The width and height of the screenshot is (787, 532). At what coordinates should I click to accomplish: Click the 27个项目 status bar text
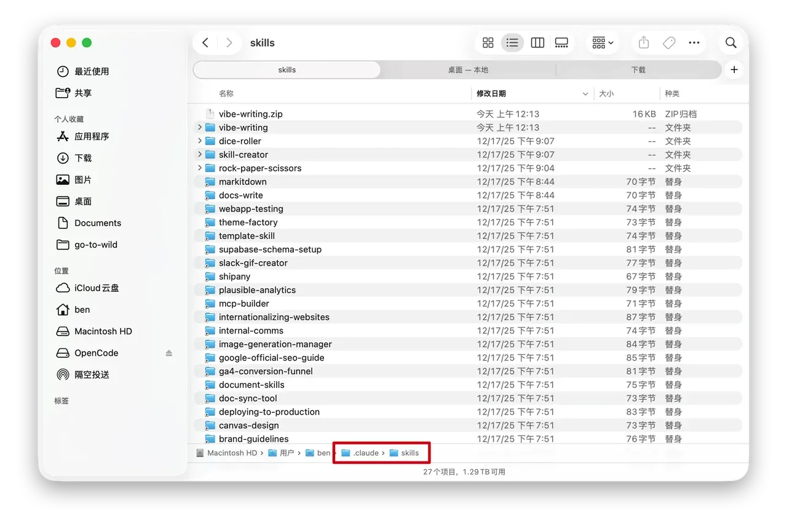tap(464, 472)
